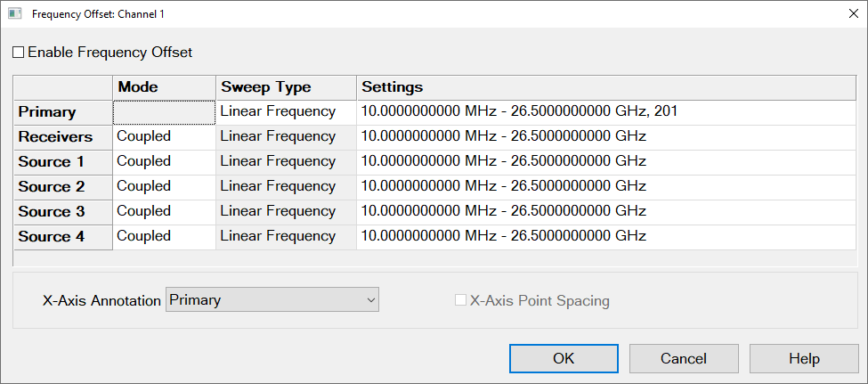Screen dimensions: 868x384
Task: Click Source 3 Linear Frequency cell
Action: (285, 212)
